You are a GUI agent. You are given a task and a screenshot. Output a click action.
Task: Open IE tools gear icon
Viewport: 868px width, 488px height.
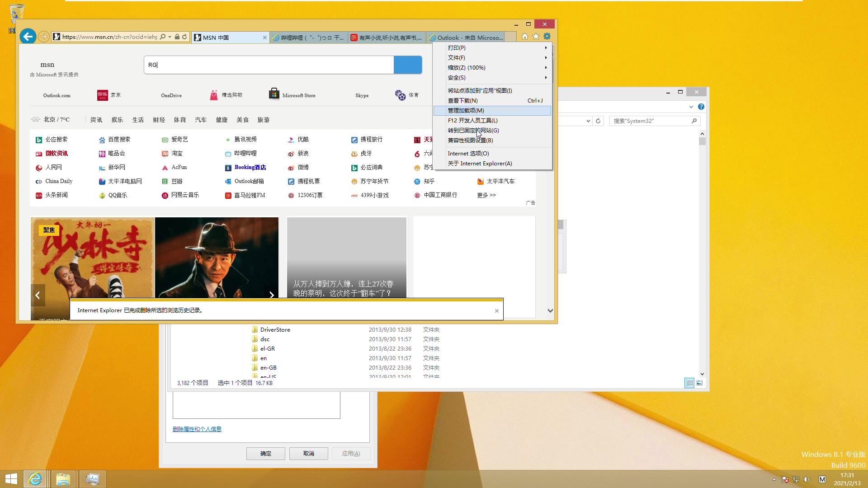pos(547,37)
